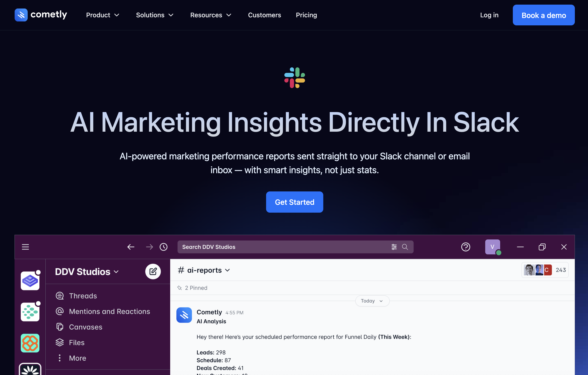Open the history clock icon
588x375 pixels.
coord(164,247)
